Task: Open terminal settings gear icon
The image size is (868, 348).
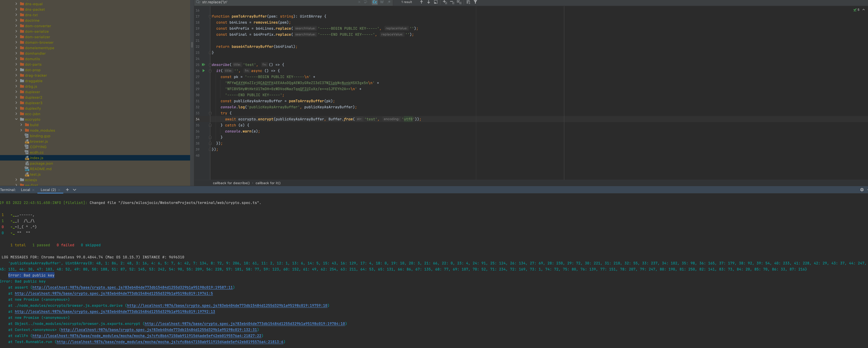Action: click(x=862, y=190)
